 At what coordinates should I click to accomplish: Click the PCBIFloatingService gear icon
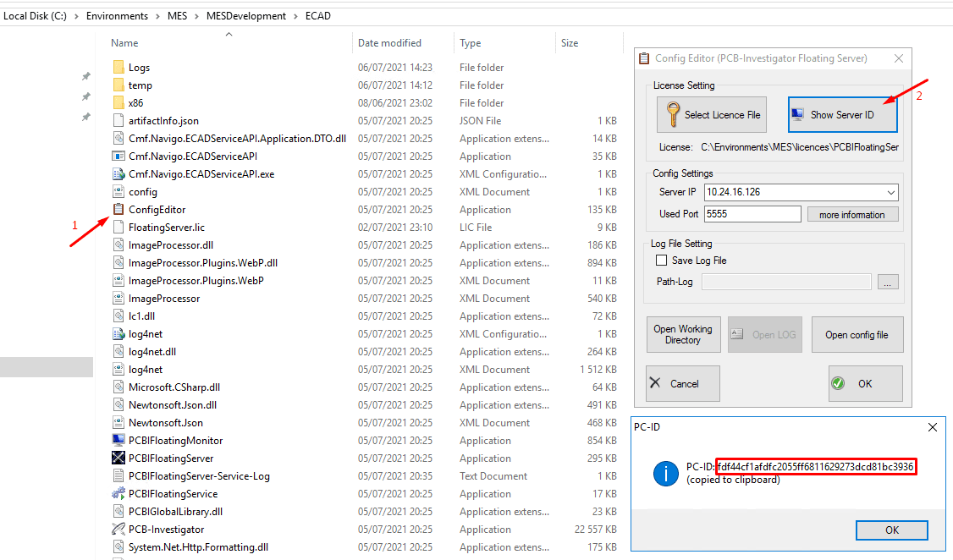pos(118,493)
